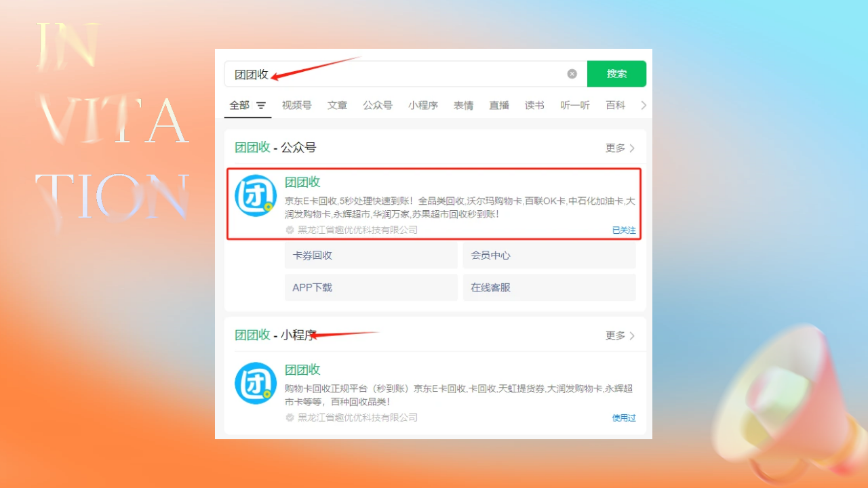Screen dimensions: 868x488
Task: Switch to the 直播 tab
Action: (x=499, y=105)
